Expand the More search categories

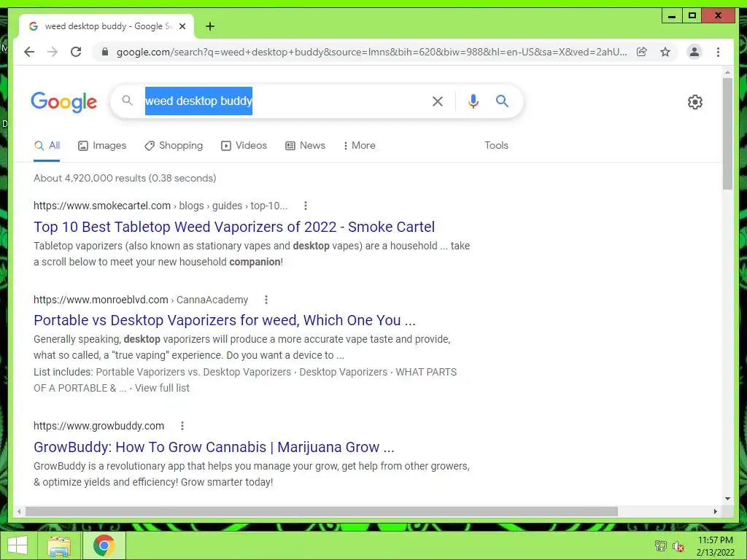point(359,145)
